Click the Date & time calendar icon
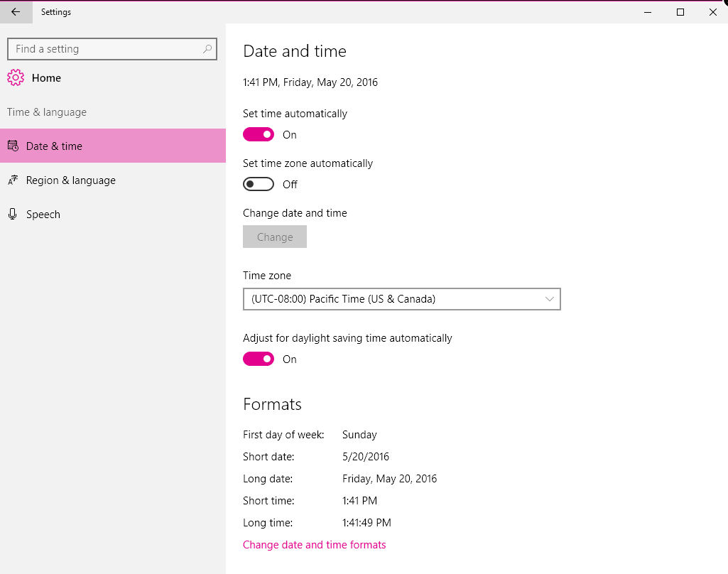 click(14, 146)
